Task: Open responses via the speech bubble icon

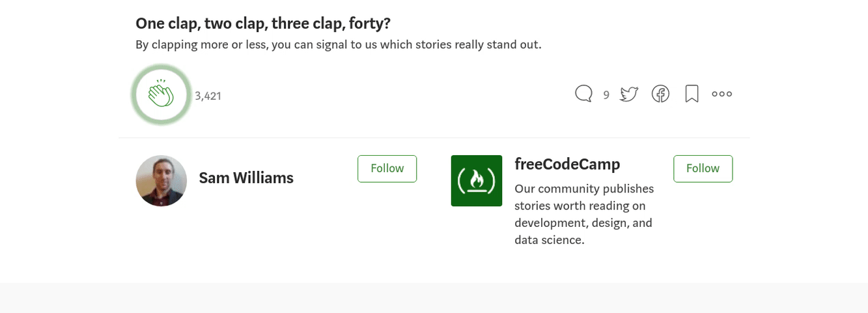Action: pyautogui.click(x=583, y=94)
